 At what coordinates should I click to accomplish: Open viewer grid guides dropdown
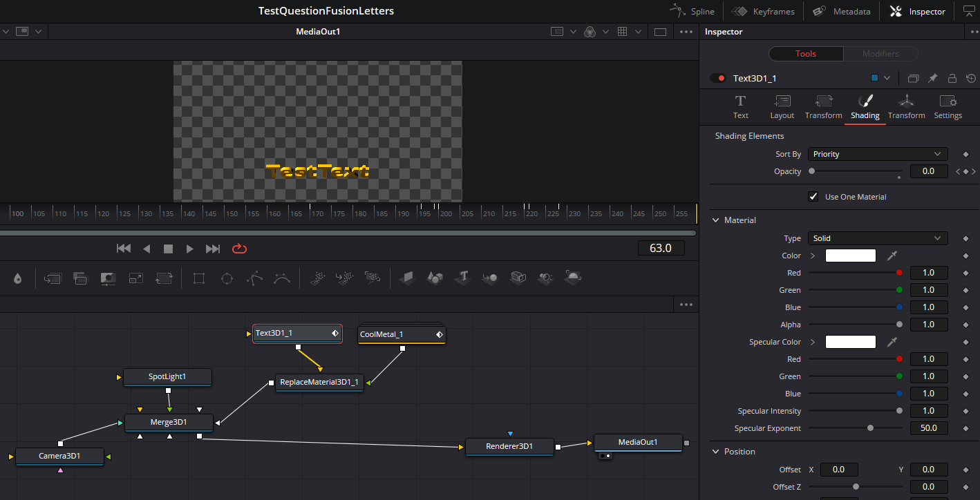point(639,32)
